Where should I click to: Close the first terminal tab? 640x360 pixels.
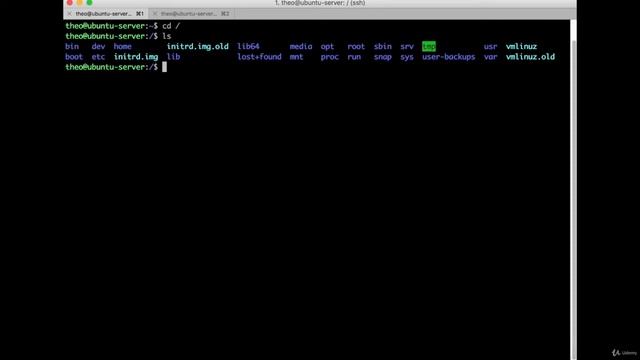click(69, 13)
